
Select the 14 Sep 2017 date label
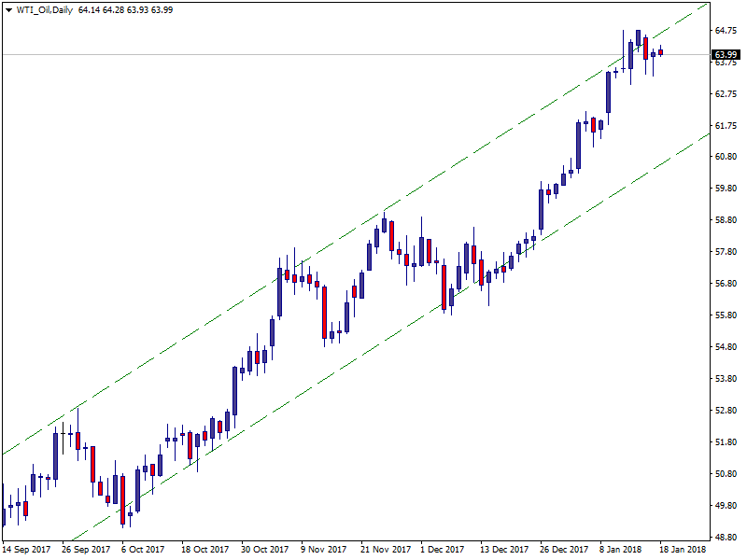27,550
